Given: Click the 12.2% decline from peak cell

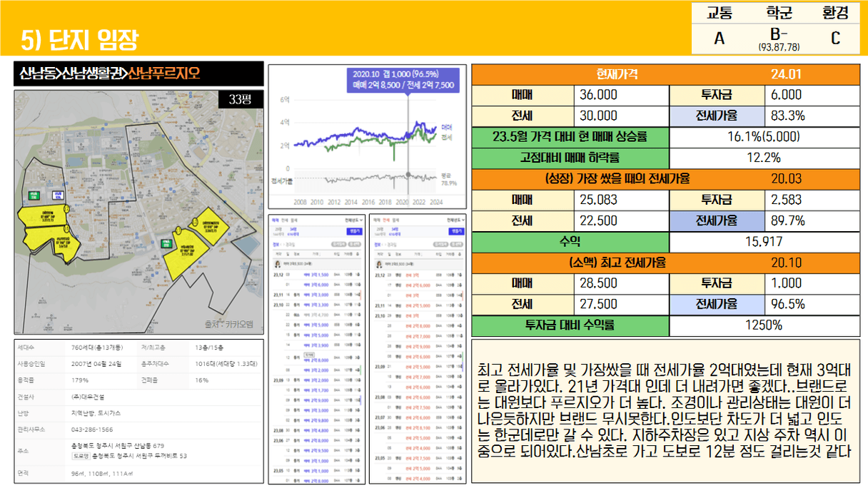Looking at the screenshot, I should (x=764, y=157).
